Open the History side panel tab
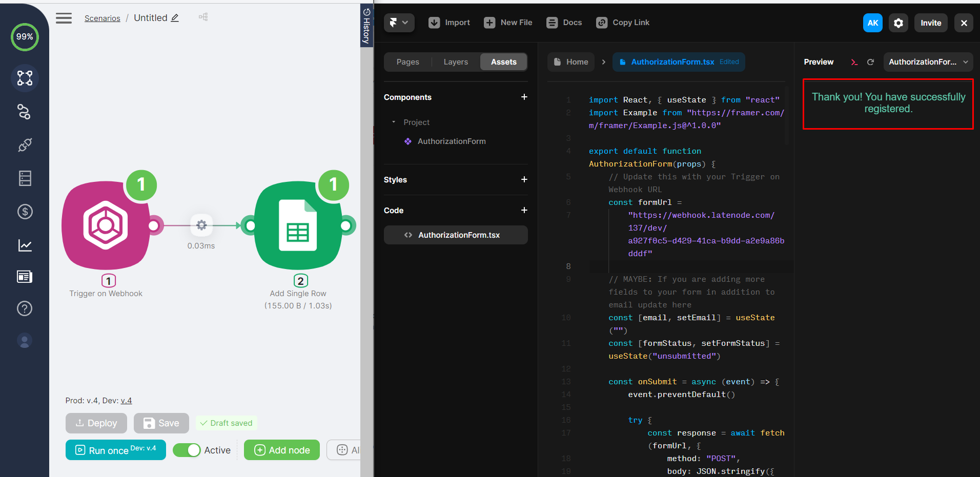980x477 pixels. (x=366, y=26)
